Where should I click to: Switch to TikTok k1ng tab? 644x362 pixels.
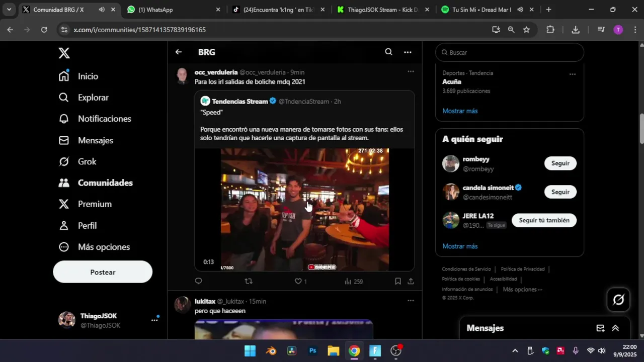pyautogui.click(x=278, y=10)
